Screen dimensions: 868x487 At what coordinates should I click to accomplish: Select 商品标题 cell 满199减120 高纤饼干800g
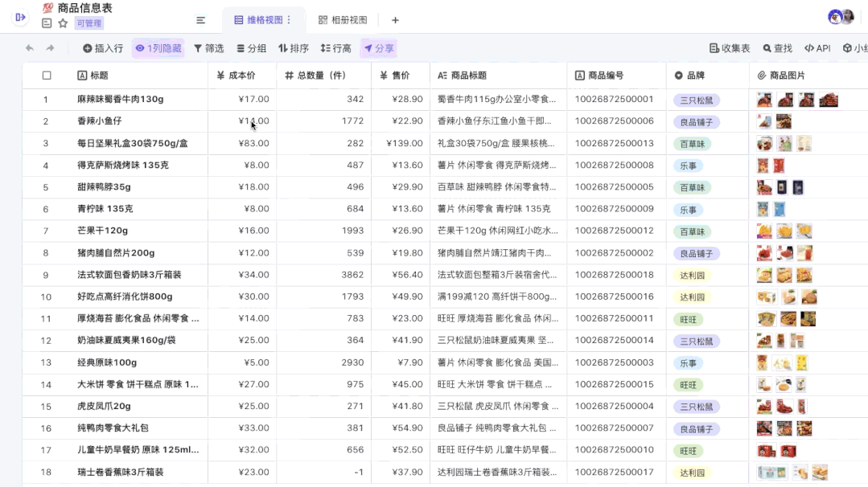pyautogui.click(x=496, y=297)
